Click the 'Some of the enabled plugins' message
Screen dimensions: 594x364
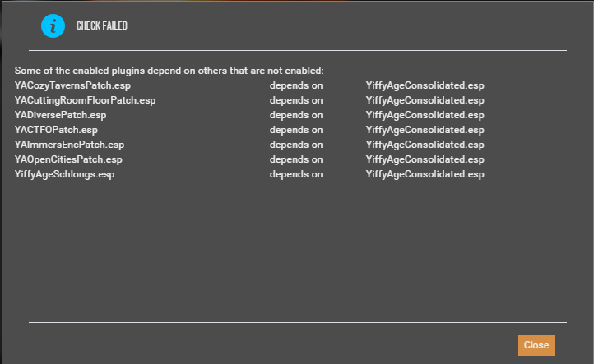coord(169,71)
